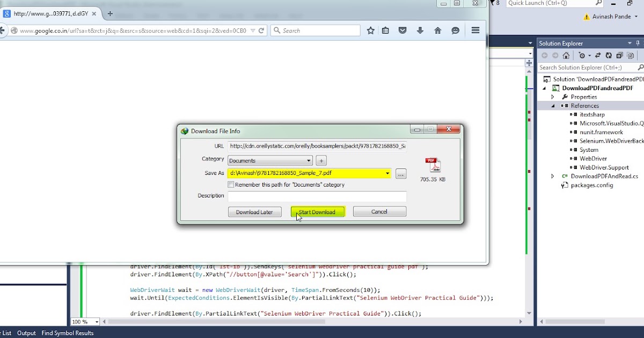Click the account warning triangle icon
644x338 pixels.
(x=587, y=17)
